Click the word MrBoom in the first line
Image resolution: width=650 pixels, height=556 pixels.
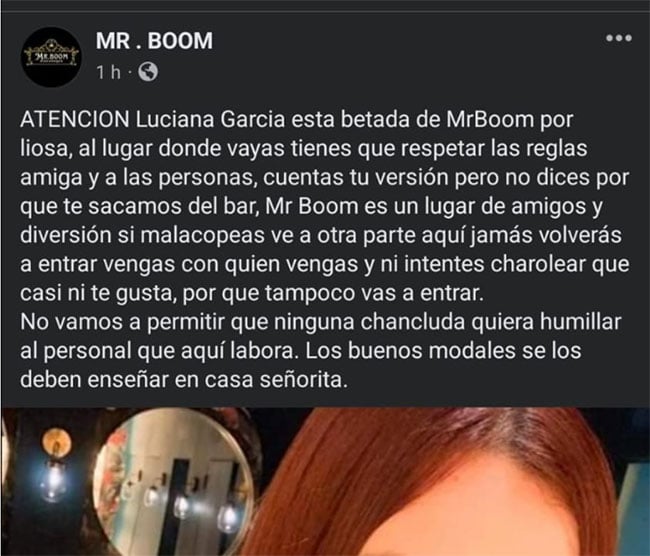(490, 119)
